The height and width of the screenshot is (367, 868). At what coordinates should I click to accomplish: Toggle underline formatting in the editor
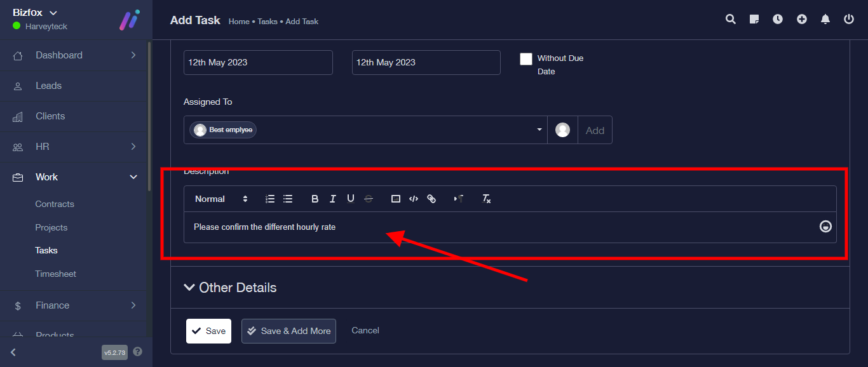click(x=351, y=199)
